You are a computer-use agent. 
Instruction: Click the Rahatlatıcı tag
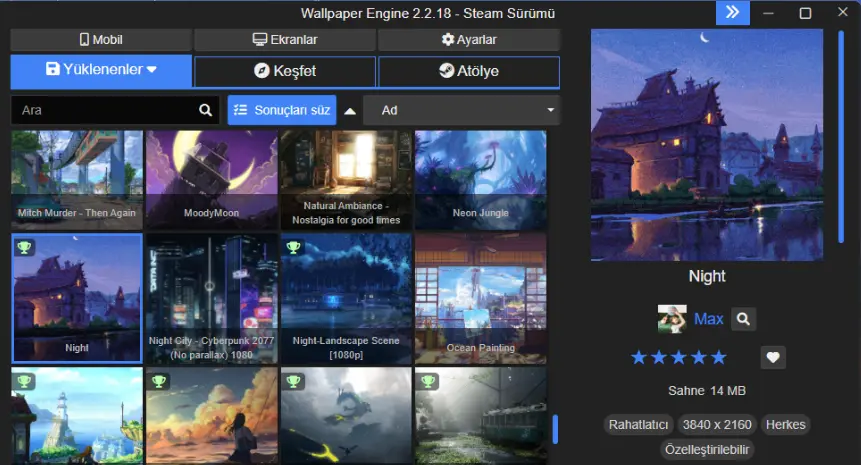pos(638,424)
